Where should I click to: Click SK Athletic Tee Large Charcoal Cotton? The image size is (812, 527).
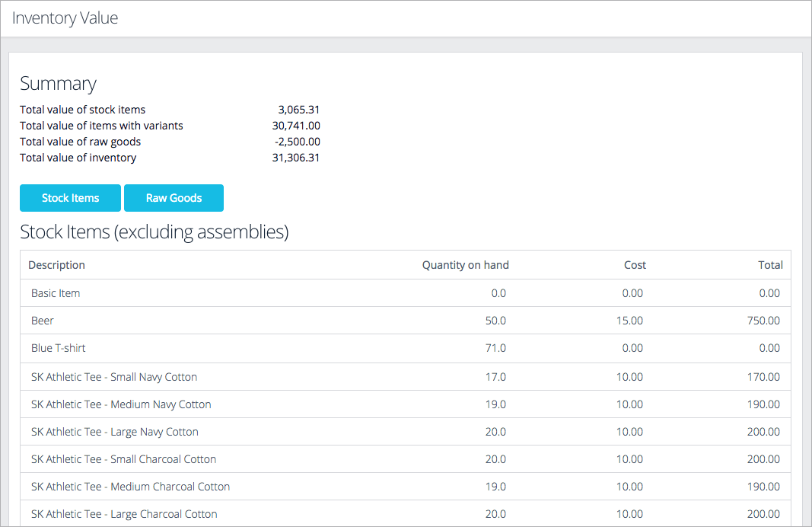point(124,514)
